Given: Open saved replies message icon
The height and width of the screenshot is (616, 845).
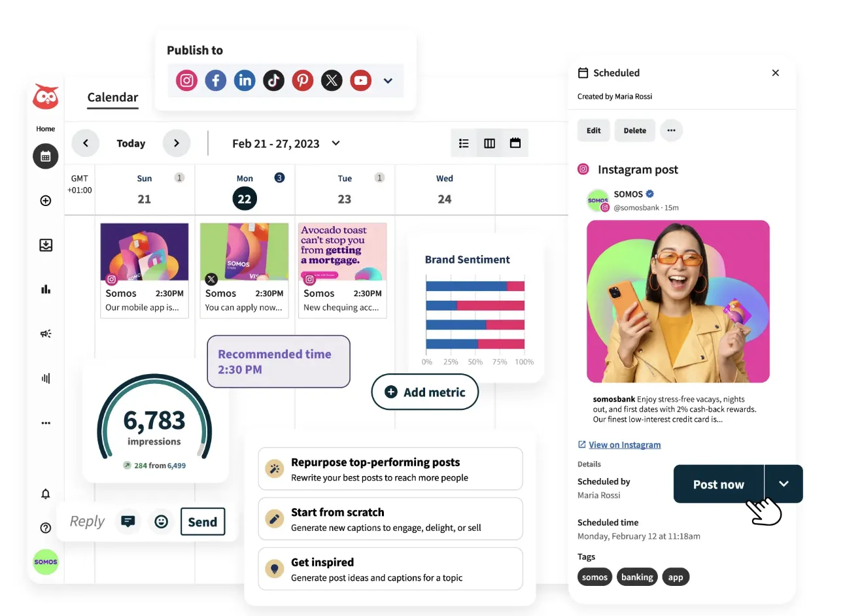Looking at the screenshot, I should [x=128, y=521].
